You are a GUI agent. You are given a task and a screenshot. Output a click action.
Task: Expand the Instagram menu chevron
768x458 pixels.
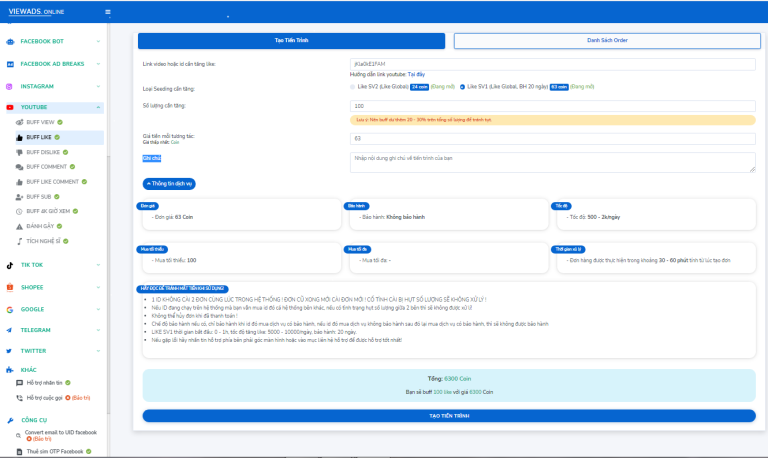click(98, 87)
